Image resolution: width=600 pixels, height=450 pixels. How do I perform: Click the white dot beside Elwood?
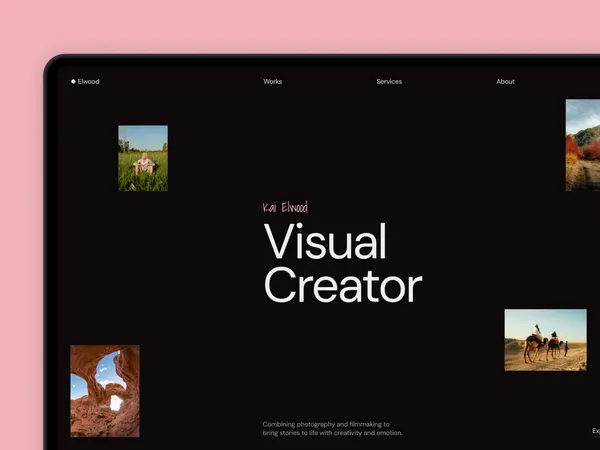[73, 82]
